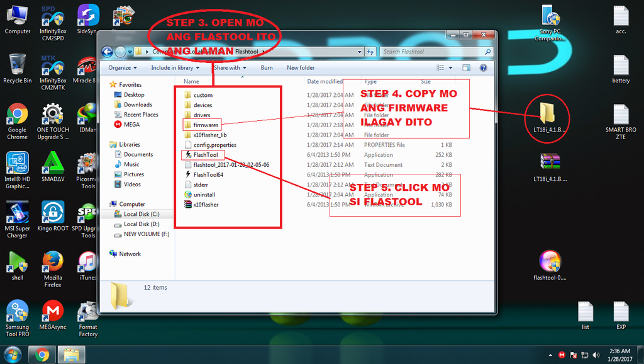Click the Search Flashtool input box
This screenshot has width=644, height=364.
(x=434, y=52)
